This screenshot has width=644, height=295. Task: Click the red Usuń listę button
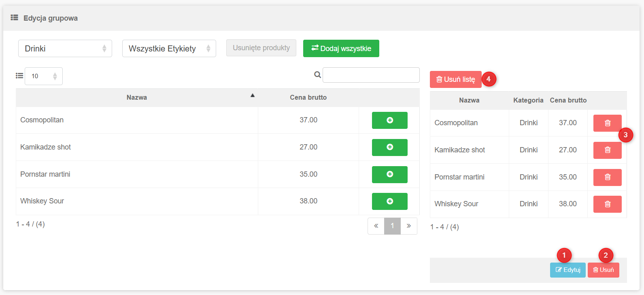click(x=455, y=79)
